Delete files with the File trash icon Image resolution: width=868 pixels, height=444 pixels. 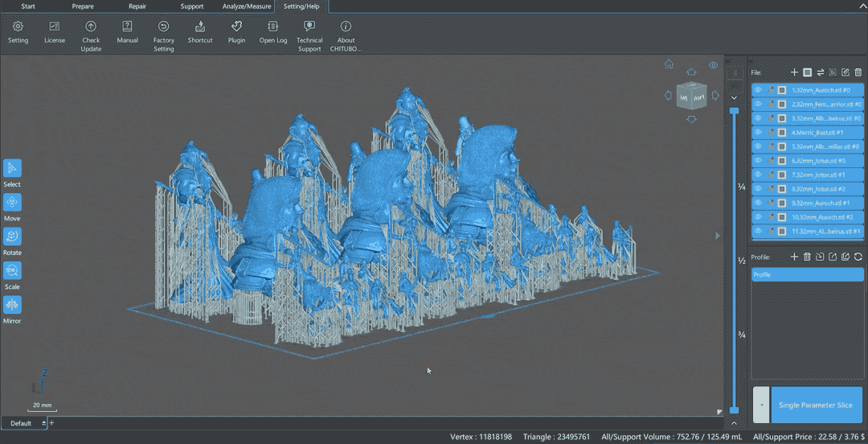click(858, 72)
